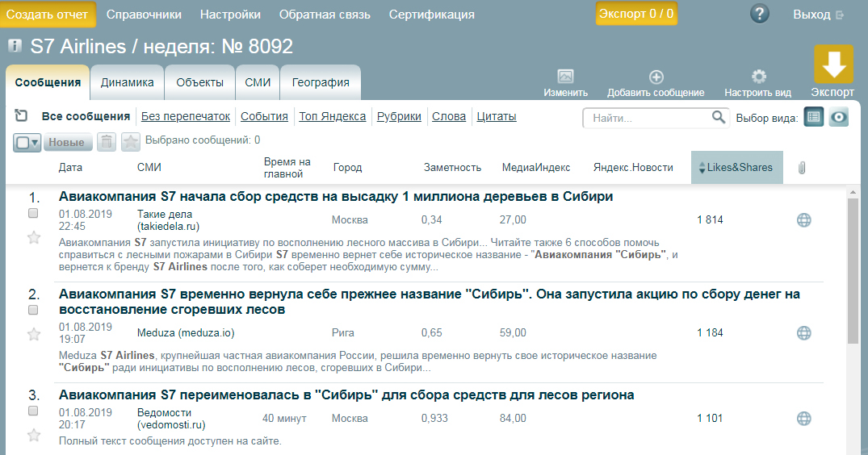Check the checkbox for message 1
This screenshot has width=868, height=455.
click(33, 214)
